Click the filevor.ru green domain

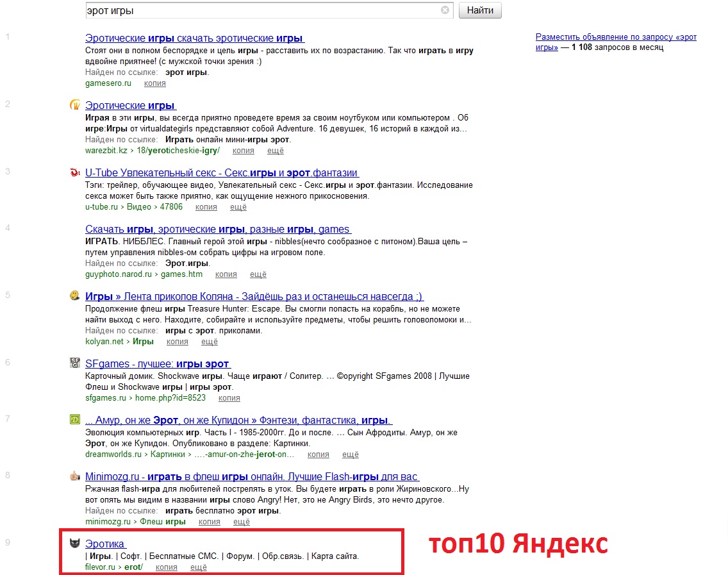coord(100,567)
